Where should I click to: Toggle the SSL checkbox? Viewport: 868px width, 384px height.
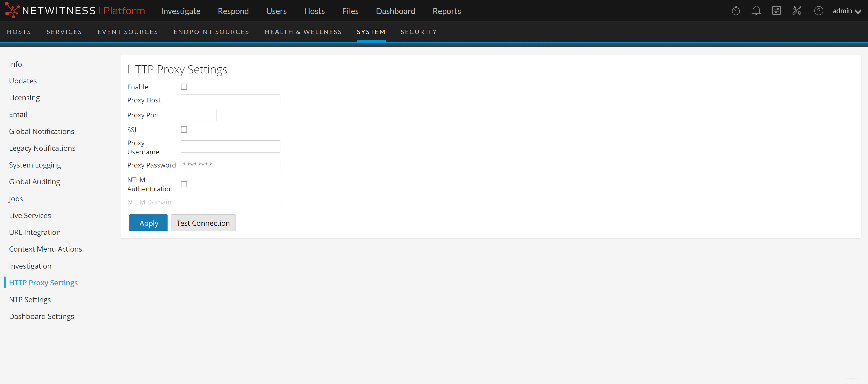click(184, 130)
